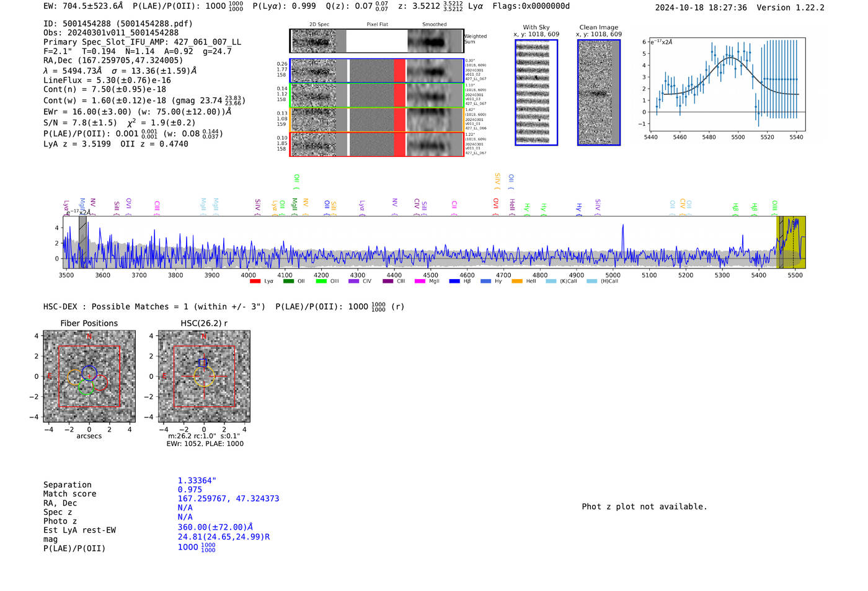The image size is (868, 591).
Task: Click the EWr: 1052. PLAE: 1000 caption
Action: point(205,443)
